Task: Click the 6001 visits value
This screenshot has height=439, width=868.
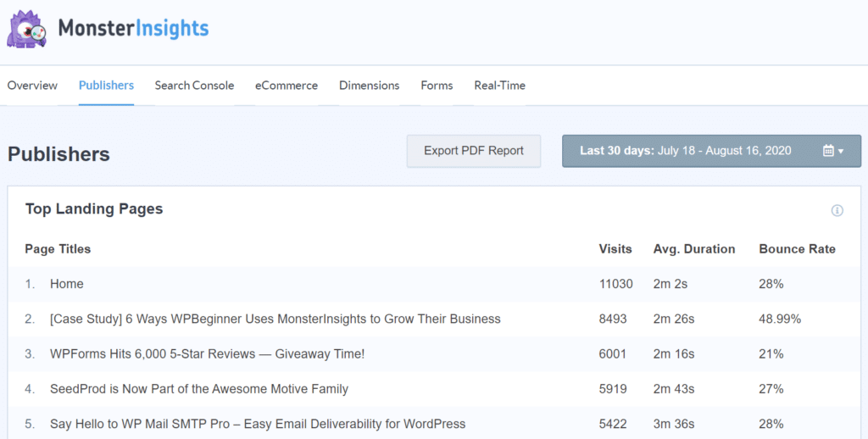Action: coord(613,353)
